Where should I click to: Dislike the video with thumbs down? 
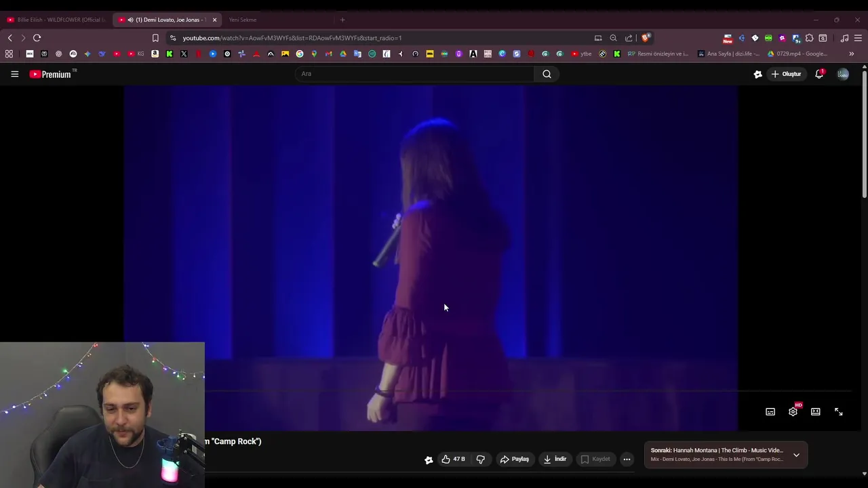coord(480,459)
